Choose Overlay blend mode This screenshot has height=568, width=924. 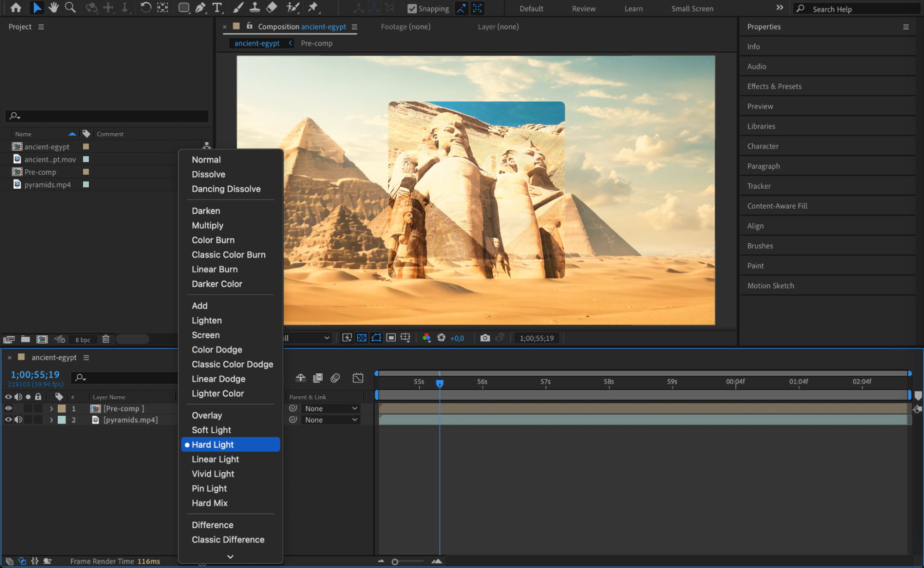tap(207, 415)
